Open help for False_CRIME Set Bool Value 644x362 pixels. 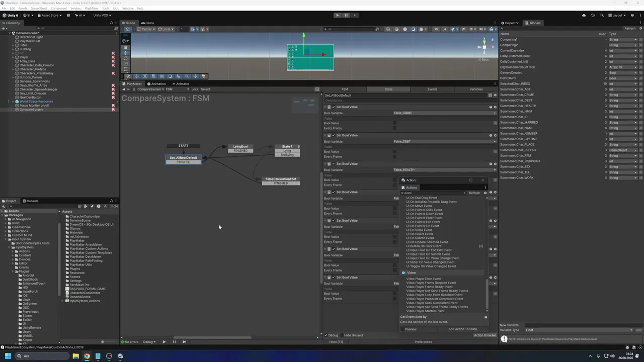point(491,107)
